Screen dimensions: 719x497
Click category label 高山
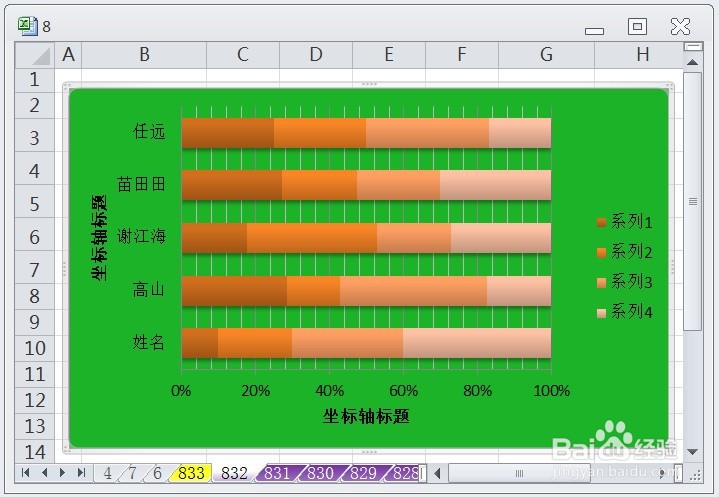(x=149, y=290)
